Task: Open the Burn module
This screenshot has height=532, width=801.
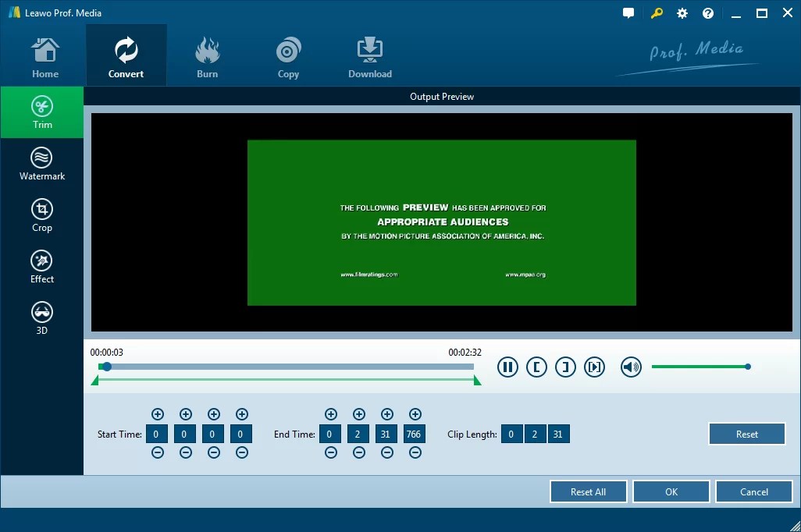Action: 207,59
